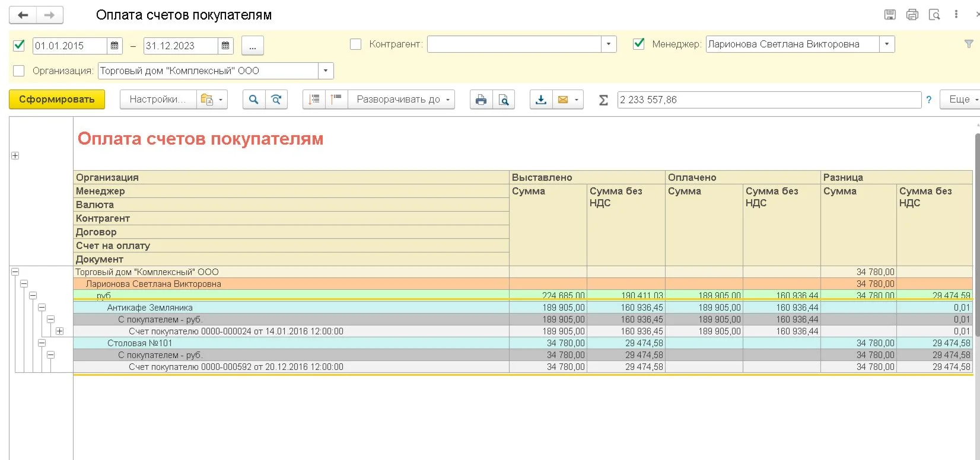Click the filter funnel icon
Image resolution: width=980 pixels, height=460 pixels.
(x=969, y=44)
